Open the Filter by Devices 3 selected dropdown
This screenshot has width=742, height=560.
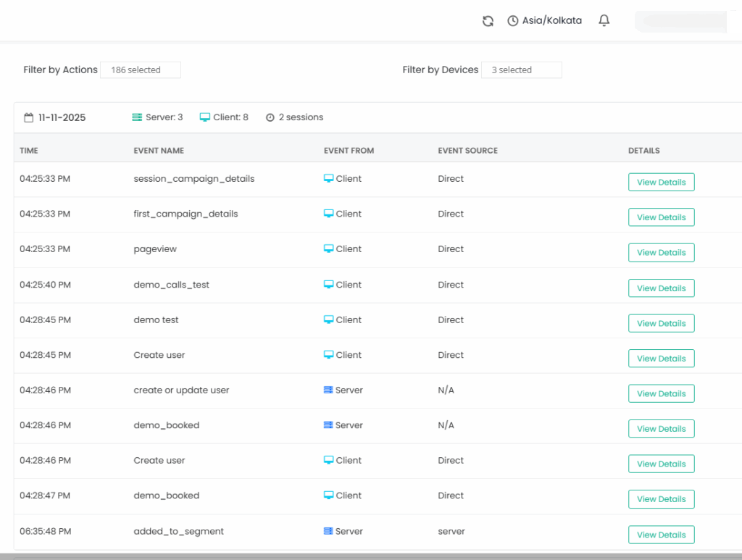coord(522,70)
